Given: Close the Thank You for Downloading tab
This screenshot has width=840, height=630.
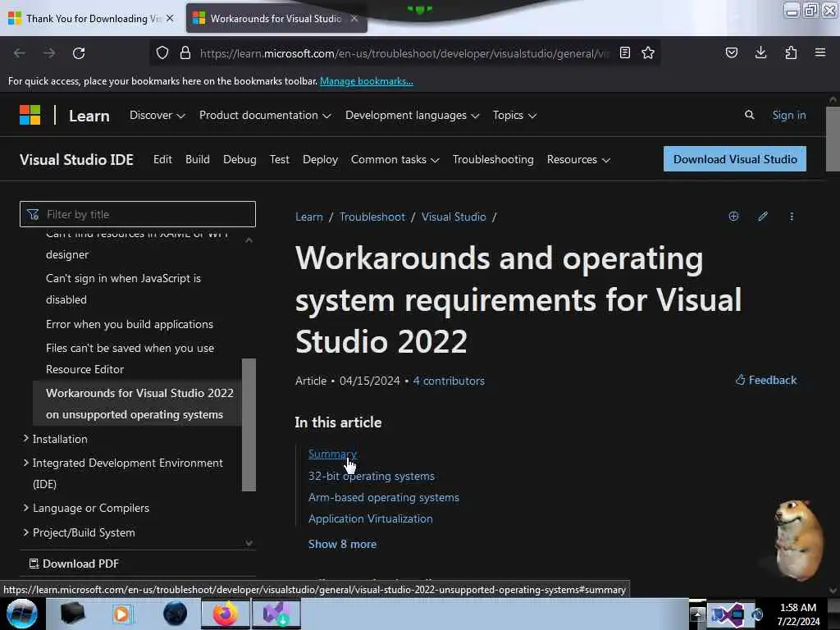Looking at the screenshot, I should 170,18.
